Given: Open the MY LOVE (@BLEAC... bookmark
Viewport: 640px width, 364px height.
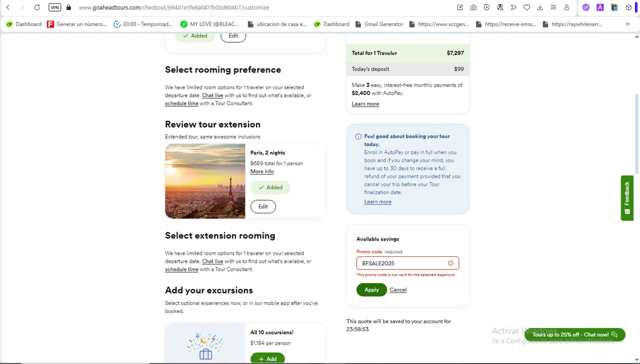Looking at the screenshot, I should 209,24.
